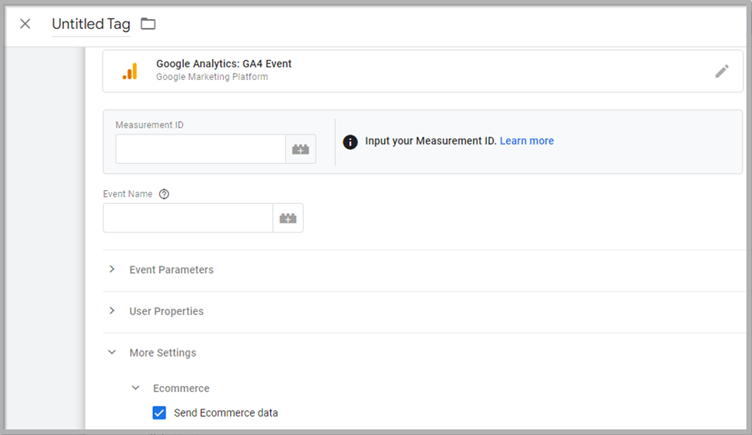Click the Google Marketing Platform subtitle
Viewport: 752px width, 435px height.
click(212, 77)
